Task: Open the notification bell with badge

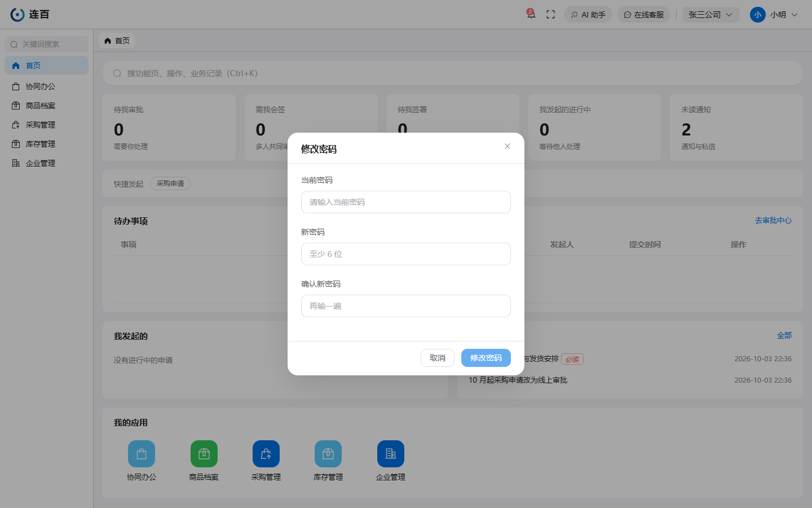Action: pyautogui.click(x=531, y=14)
